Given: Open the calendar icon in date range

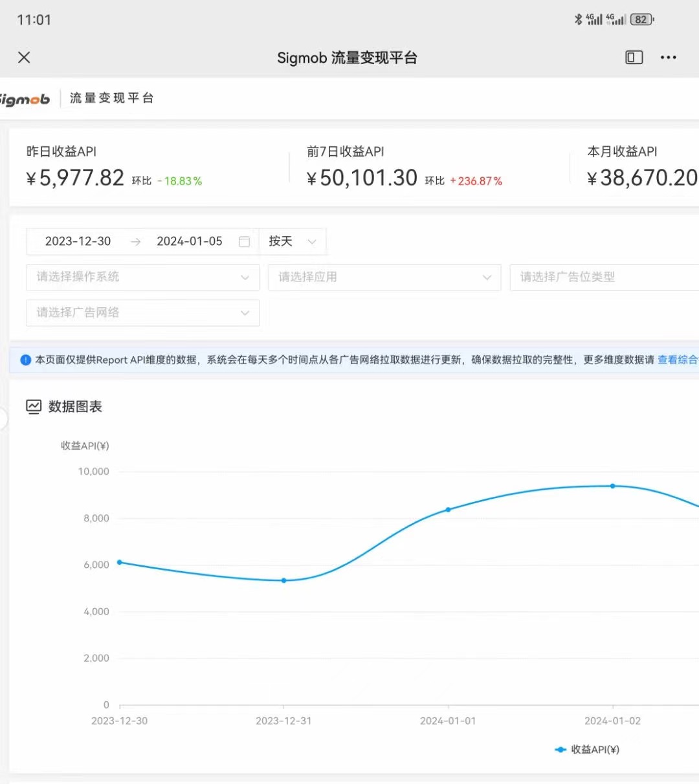Looking at the screenshot, I should (x=244, y=241).
